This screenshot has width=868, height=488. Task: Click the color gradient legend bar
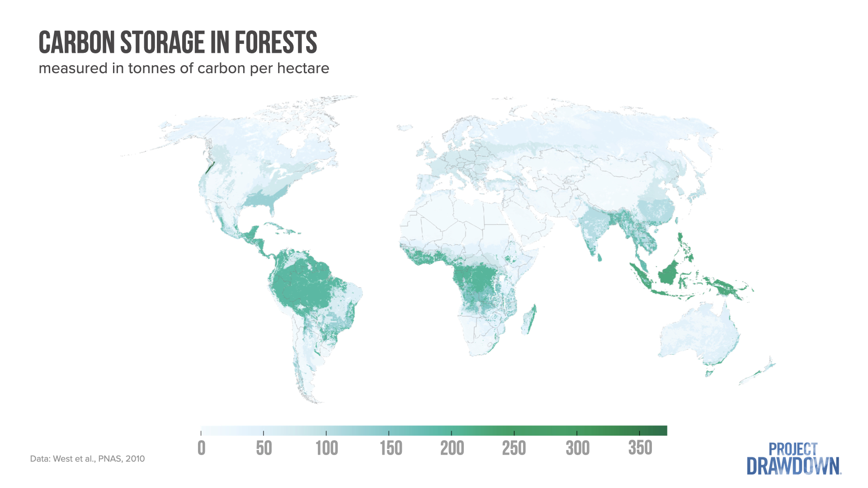(434, 431)
